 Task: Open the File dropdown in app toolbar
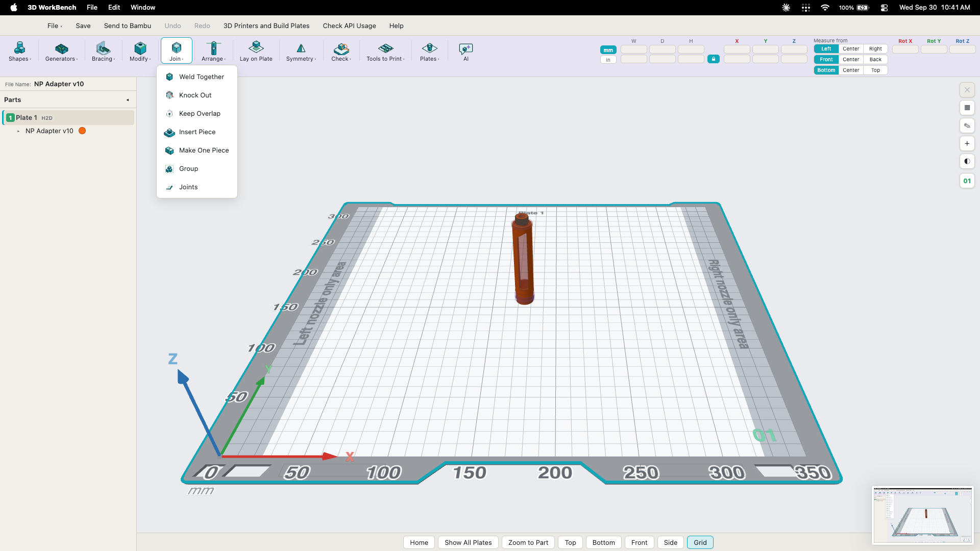[55, 26]
